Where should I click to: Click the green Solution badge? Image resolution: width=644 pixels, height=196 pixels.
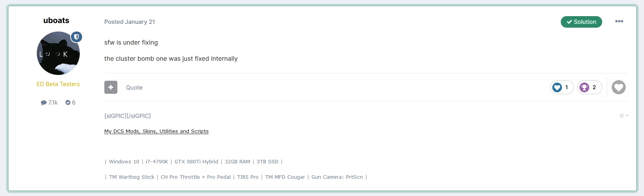(581, 22)
